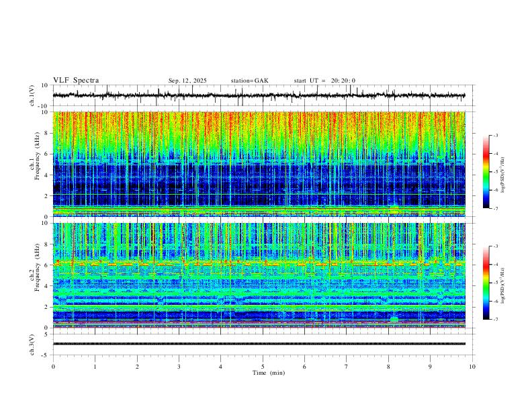
Task: Click the log(PSD) label beside ch.1 color bar
Action: click(x=503, y=175)
